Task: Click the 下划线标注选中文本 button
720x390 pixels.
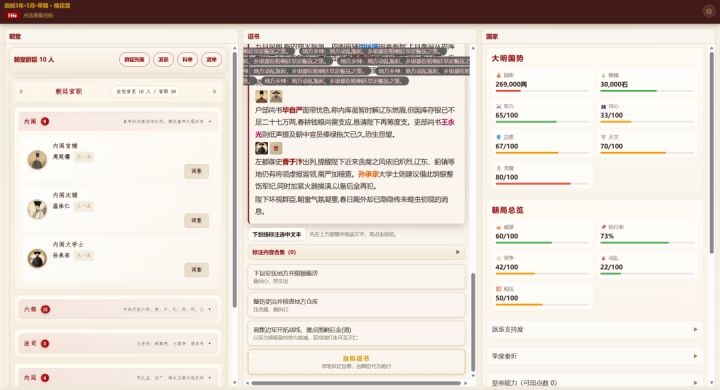Action: pos(277,234)
